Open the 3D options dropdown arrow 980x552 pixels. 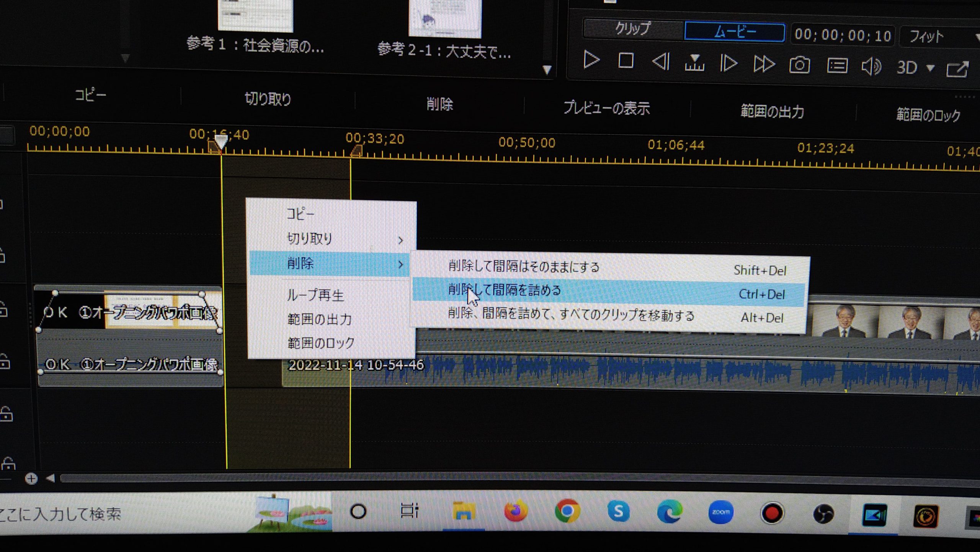930,68
